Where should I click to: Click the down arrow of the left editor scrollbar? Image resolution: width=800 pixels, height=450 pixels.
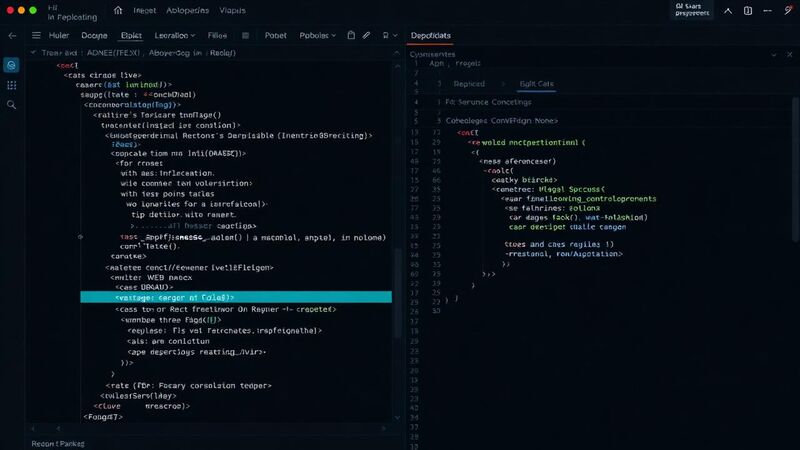pos(397,417)
